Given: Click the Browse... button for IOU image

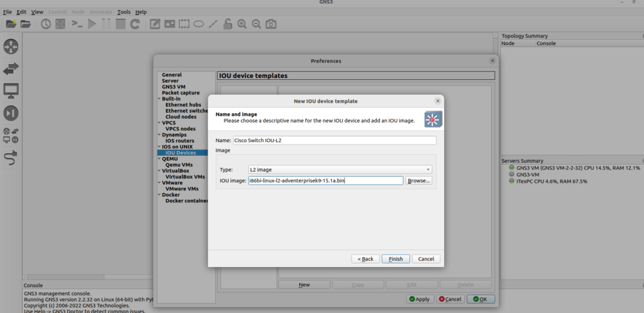Looking at the screenshot, I should 418,181.
